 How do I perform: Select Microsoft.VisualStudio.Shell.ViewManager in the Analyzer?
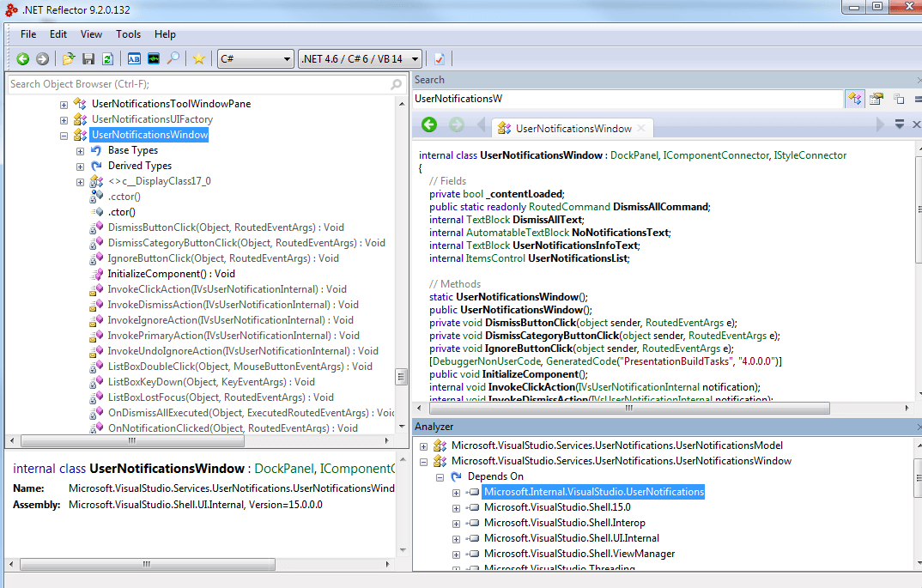(x=579, y=554)
